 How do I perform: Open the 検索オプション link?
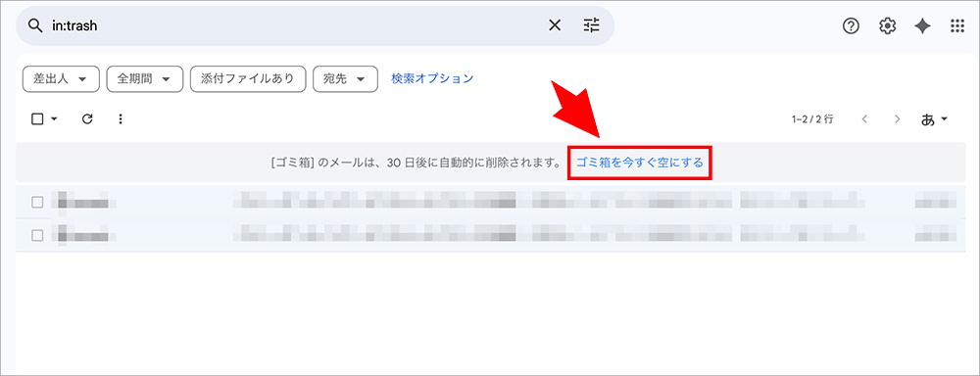tap(432, 78)
